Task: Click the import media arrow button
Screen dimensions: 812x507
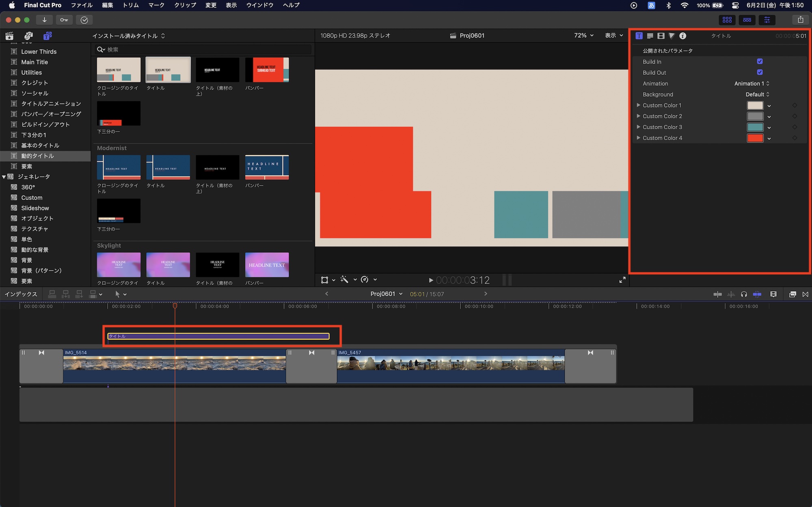Action: point(44,20)
